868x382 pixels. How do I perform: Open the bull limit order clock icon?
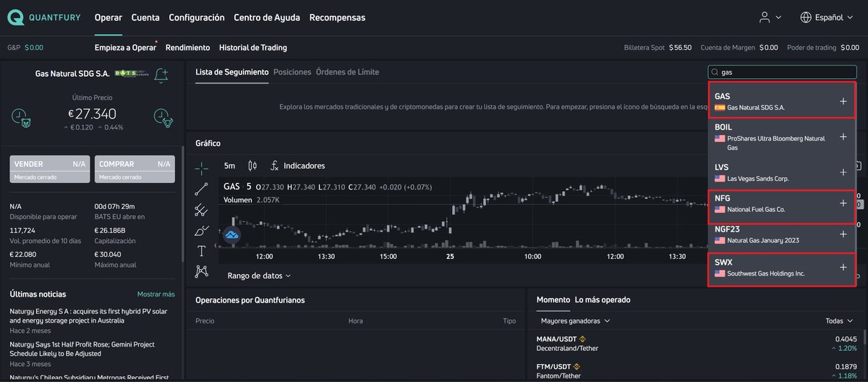pos(163,116)
